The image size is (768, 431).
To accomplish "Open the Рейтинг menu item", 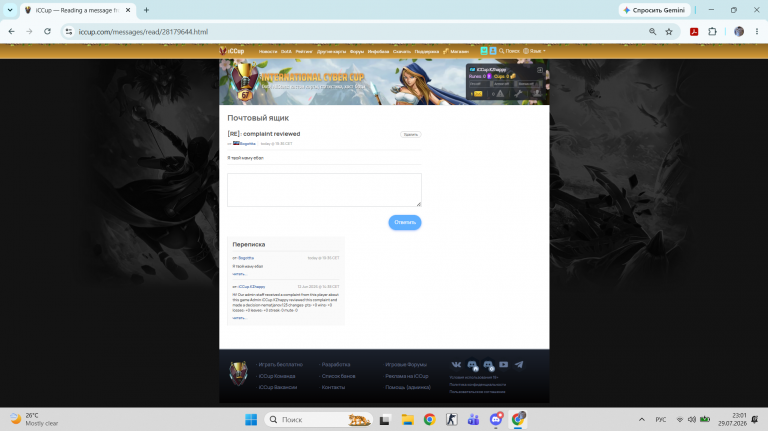I will click(x=304, y=51).
